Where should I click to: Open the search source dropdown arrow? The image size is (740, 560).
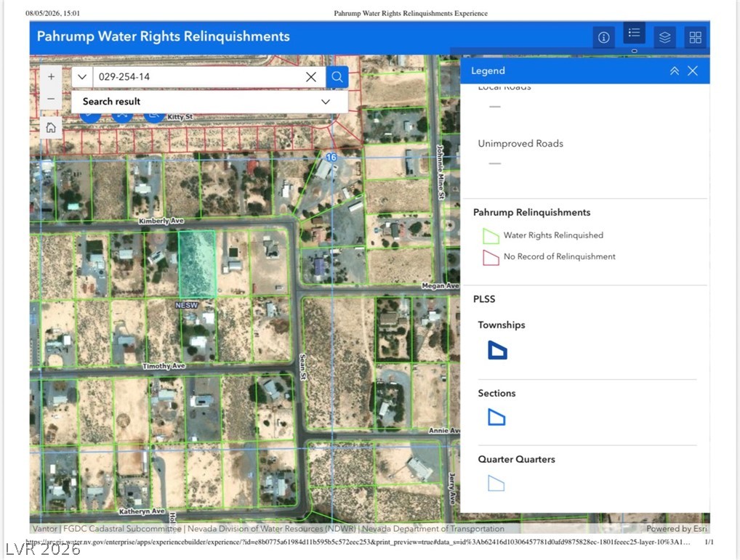82,77
